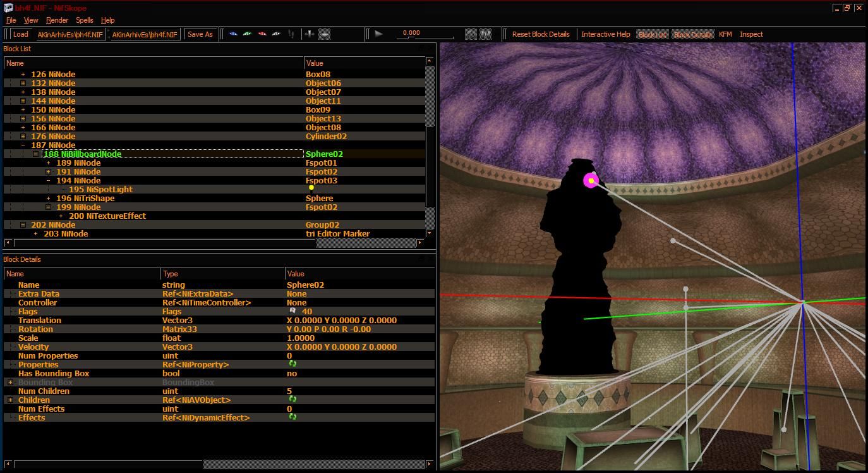This screenshot has width=868, height=473.
Task: Toggle the KFM panel button
Action: point(725,34)
